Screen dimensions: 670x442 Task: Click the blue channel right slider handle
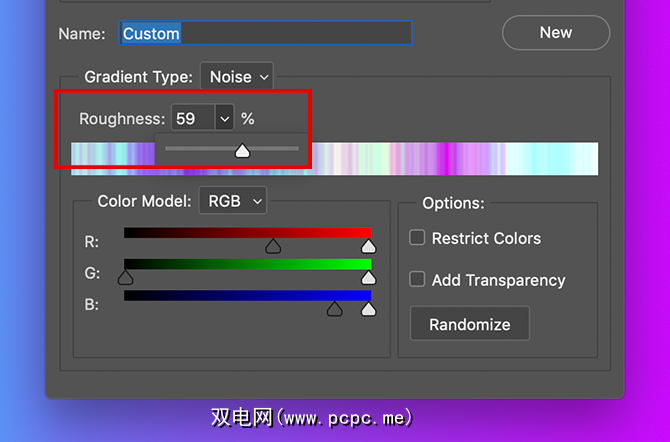pyautogui.click(x=368, y=310)
